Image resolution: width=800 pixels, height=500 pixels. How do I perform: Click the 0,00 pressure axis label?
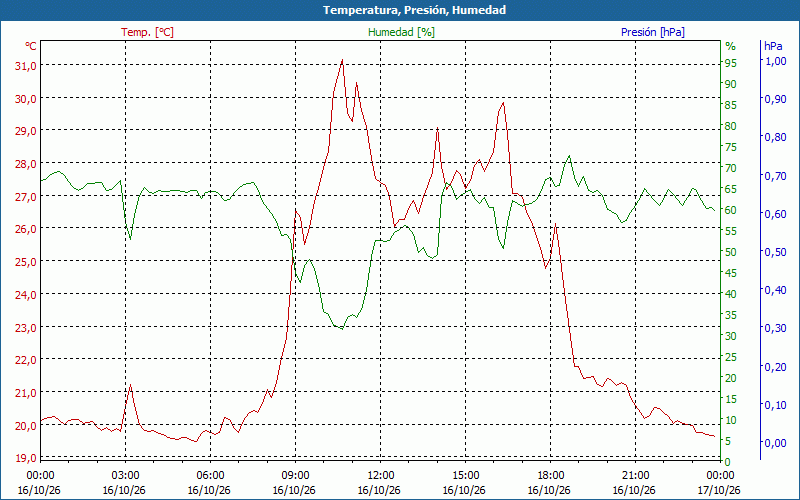(x=776, y=443)
